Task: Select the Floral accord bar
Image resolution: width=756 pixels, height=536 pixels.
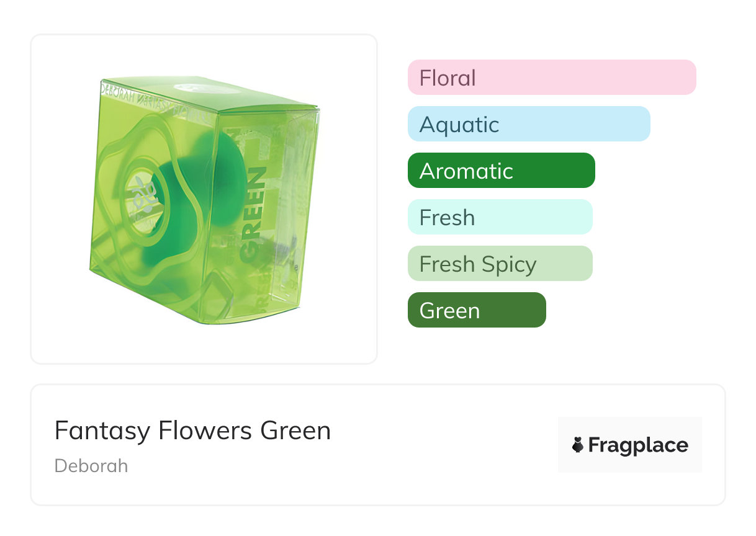Action: tap(551, 78)
